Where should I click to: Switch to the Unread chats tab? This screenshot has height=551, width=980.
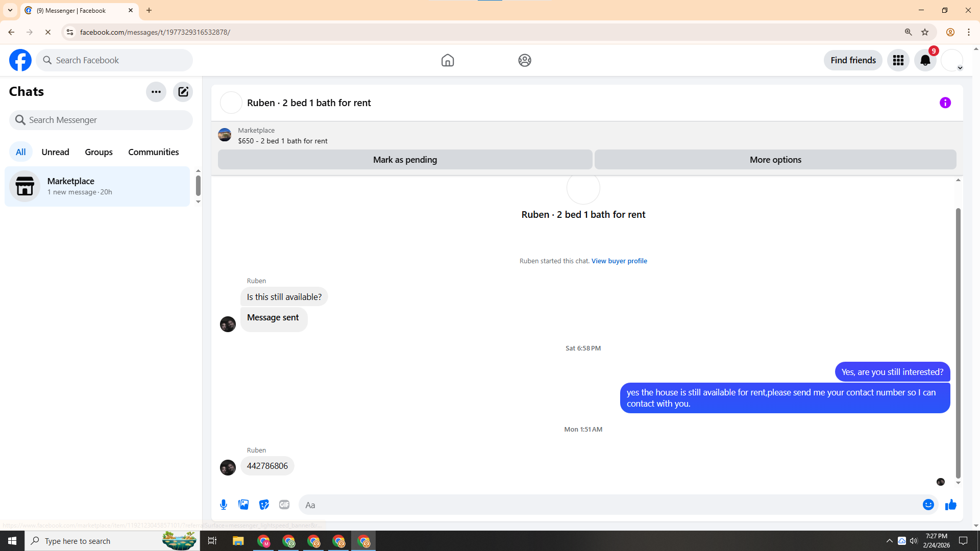click(x=55, y=152)
